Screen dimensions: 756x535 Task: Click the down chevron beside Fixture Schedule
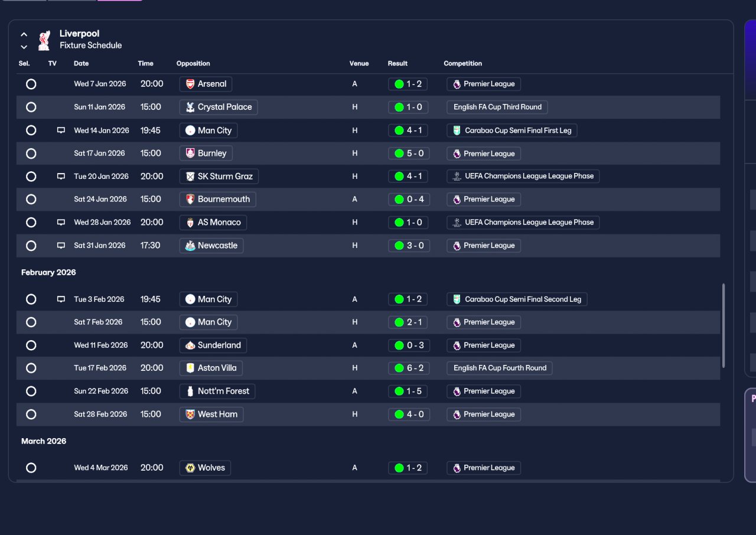coord(24,47)
